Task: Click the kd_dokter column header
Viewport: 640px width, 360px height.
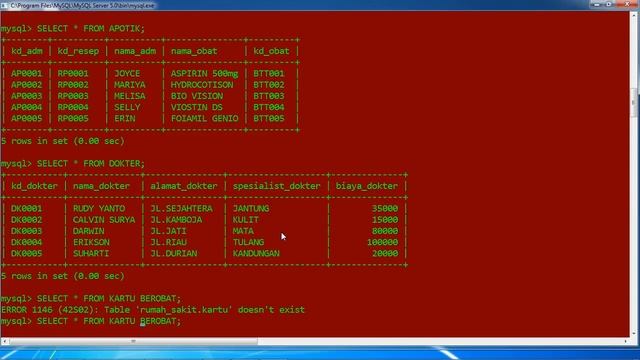Action: (x=34, y=186)
